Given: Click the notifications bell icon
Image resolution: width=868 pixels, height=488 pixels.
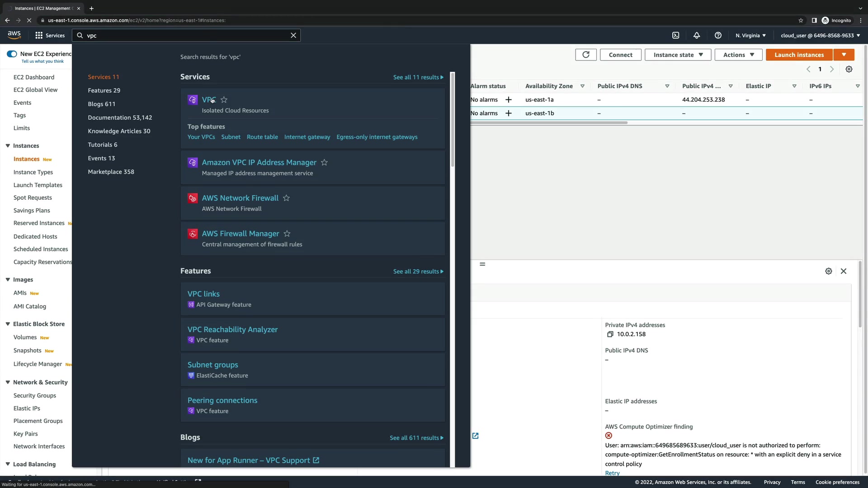Looking at the screenshot, I should (x=697, y=35).
